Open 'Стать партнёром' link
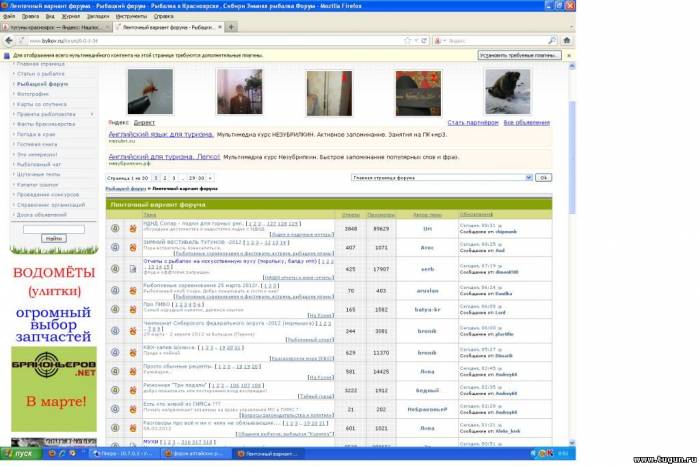Screen dimensions: 700x466 tap(473, 123)
